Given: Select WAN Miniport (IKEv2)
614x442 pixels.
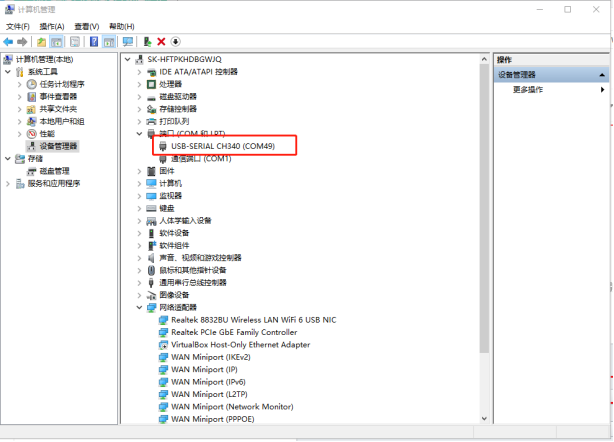Looking at the screenshot, I should [211, 357].
